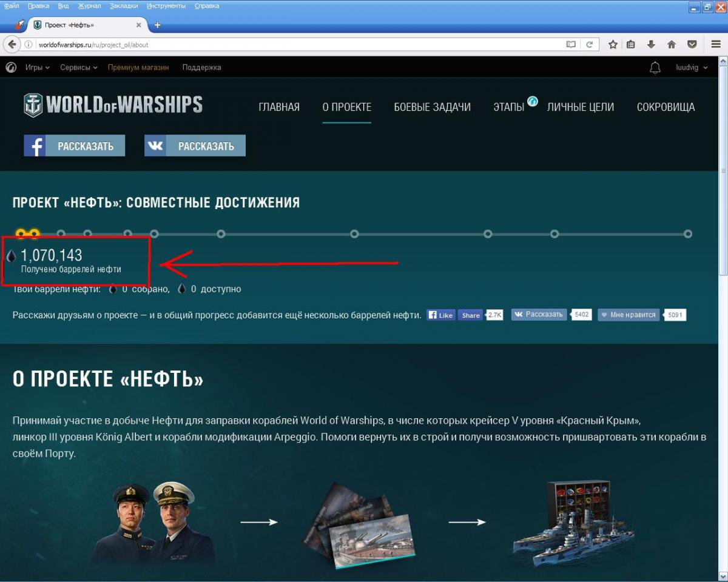Click the oil drop icon before собрано
Viewport: 728px width, 582px height.
click(113, 289)
